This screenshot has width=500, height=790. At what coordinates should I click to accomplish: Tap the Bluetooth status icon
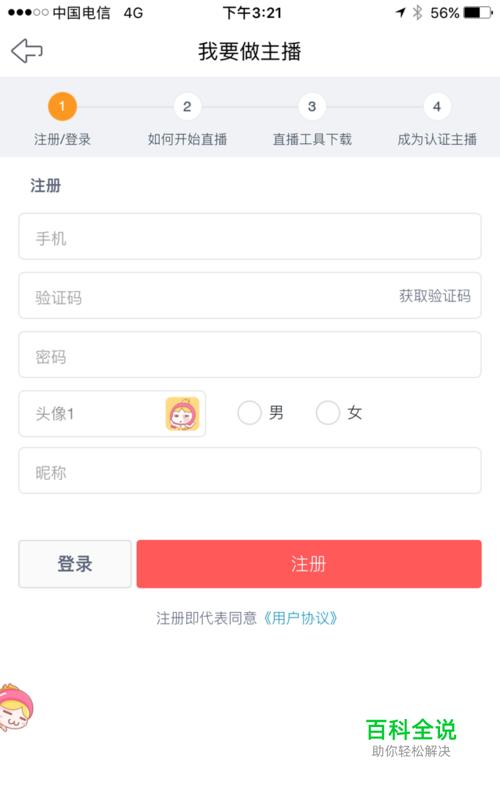pyautogui.click(x=417, y=13)
